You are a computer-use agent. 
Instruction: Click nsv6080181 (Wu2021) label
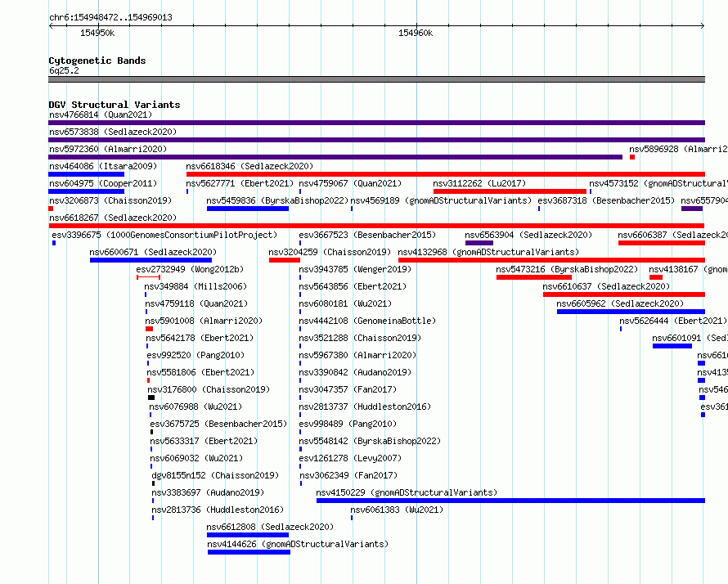point(345,303)
